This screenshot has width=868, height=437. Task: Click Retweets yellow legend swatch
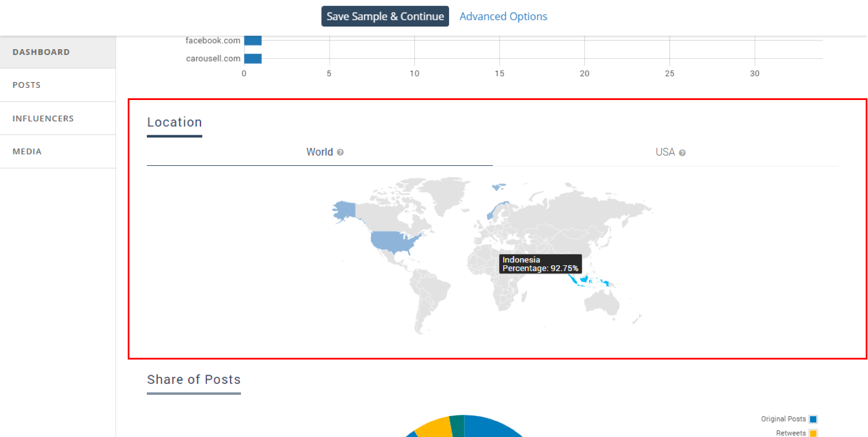813,433
